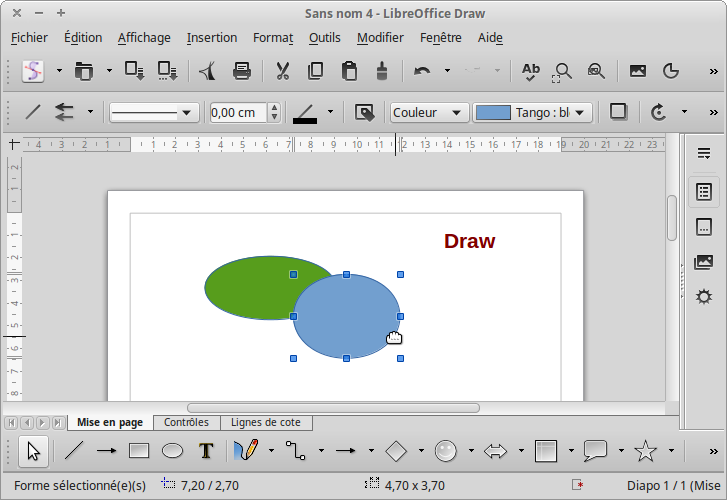
Task: Open the Gallery sidebar panel
Action: 704,262
